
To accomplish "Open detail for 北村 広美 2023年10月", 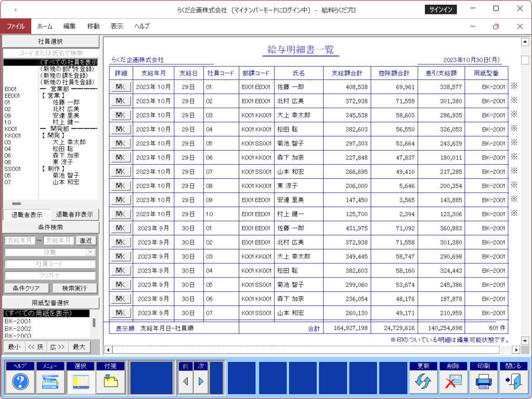I will point(121,101).
